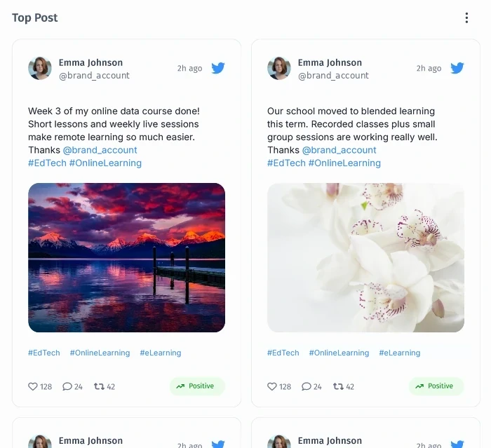
Task: Click #OnlineLearning in the data course post body text
Action: point(105,163)
